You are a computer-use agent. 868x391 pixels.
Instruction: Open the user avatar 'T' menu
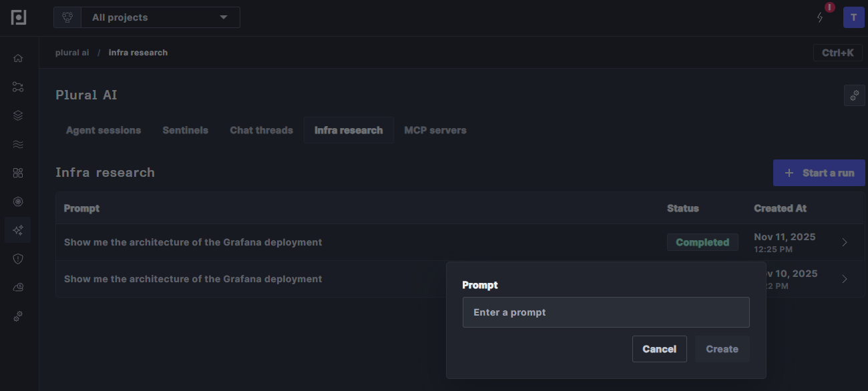coord(853,17)
